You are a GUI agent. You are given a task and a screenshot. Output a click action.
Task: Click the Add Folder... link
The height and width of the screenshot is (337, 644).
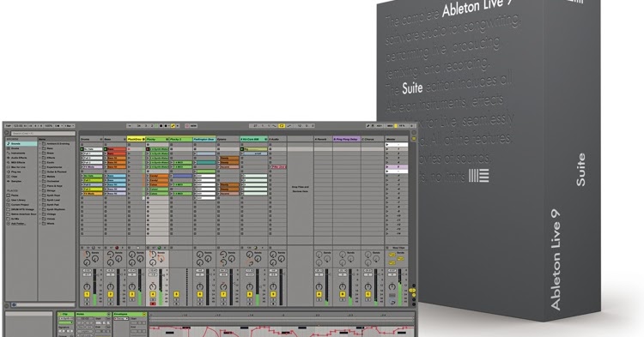(x=18, y=224)
